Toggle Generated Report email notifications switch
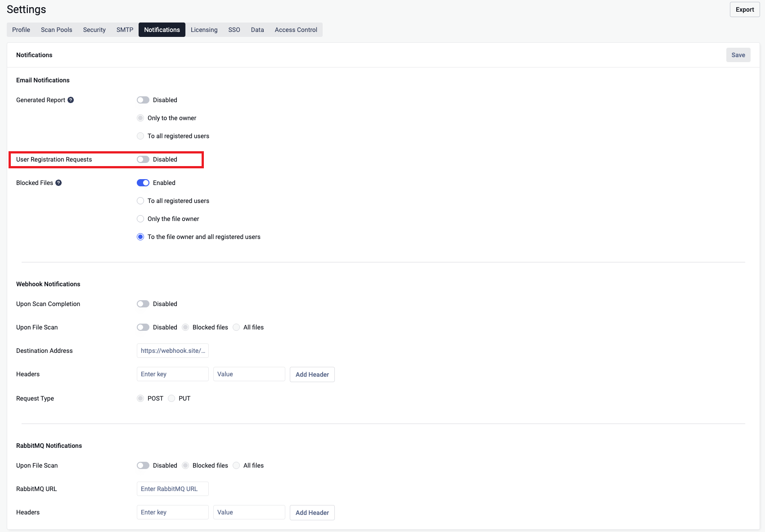This screenshot has height=532, width=765. 143,100
